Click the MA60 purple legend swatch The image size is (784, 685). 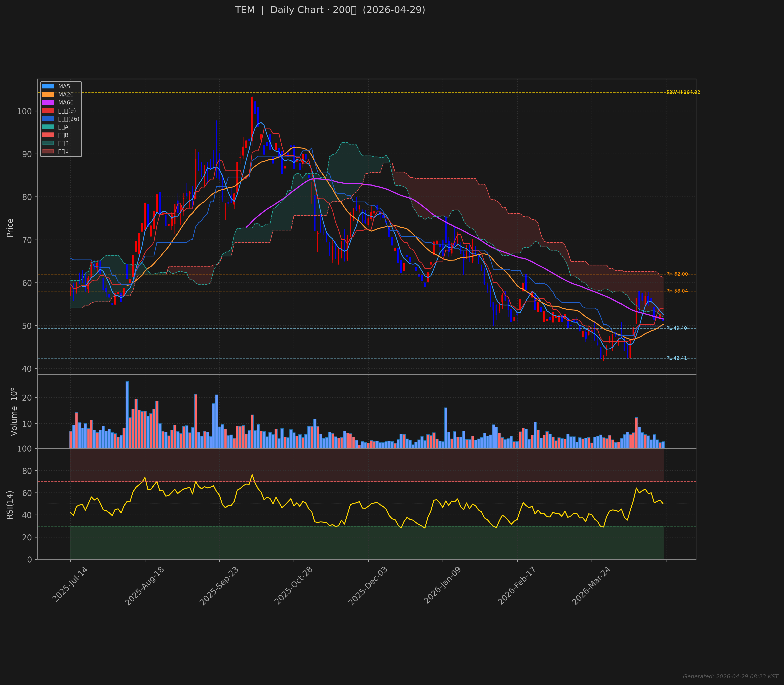pos(48,102)
